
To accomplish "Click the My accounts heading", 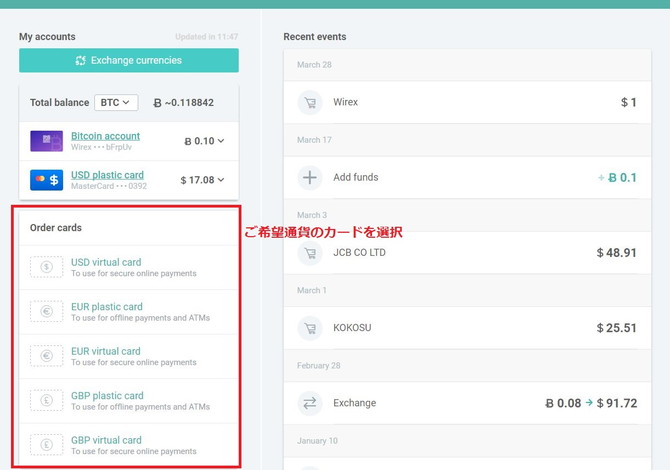I will click(47, 37).
